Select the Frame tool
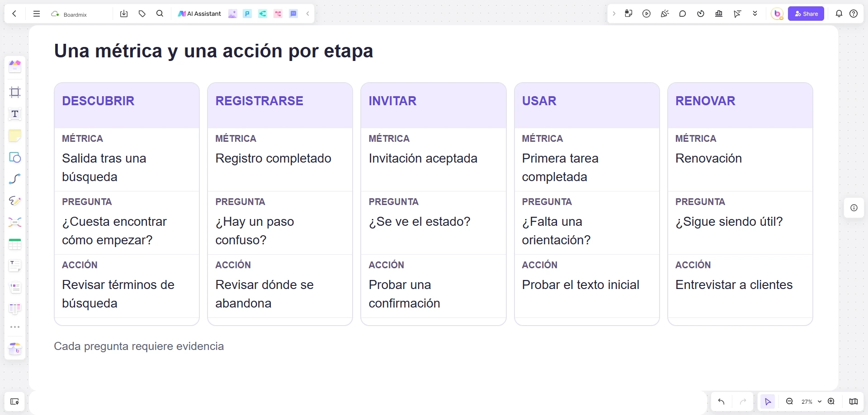The image size is (868, 415). tap(15, 92)
